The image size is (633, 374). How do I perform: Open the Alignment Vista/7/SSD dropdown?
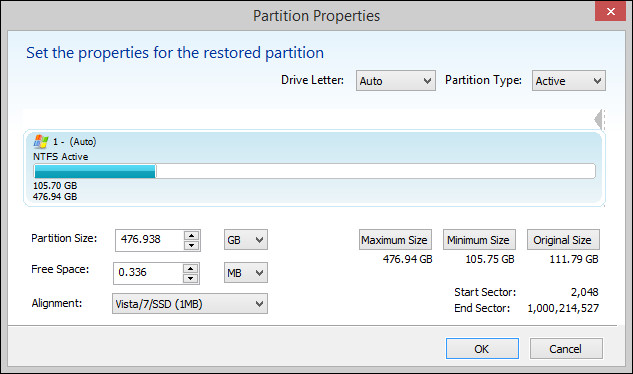190,304
